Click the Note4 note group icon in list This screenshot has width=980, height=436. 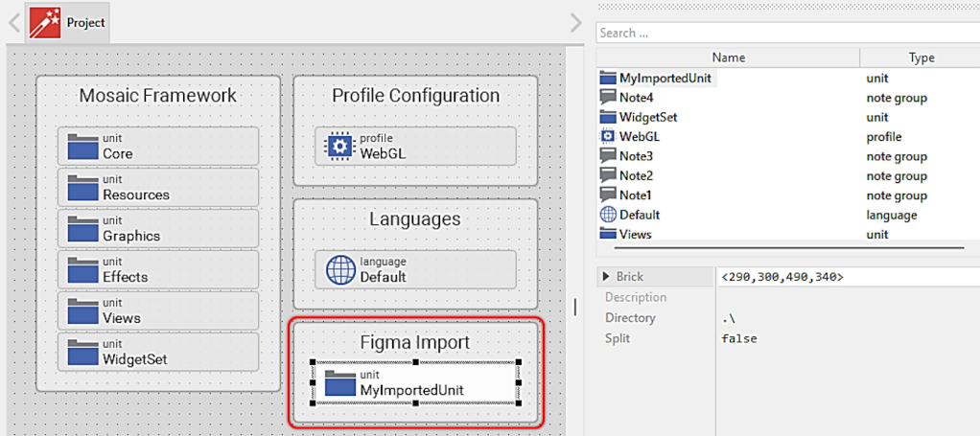tap(607, 97)
